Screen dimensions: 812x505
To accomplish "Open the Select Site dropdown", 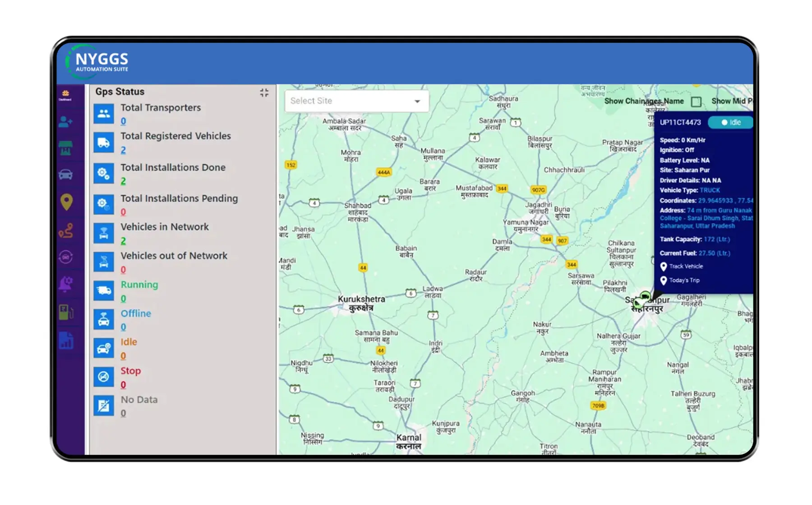I will 356,101.
